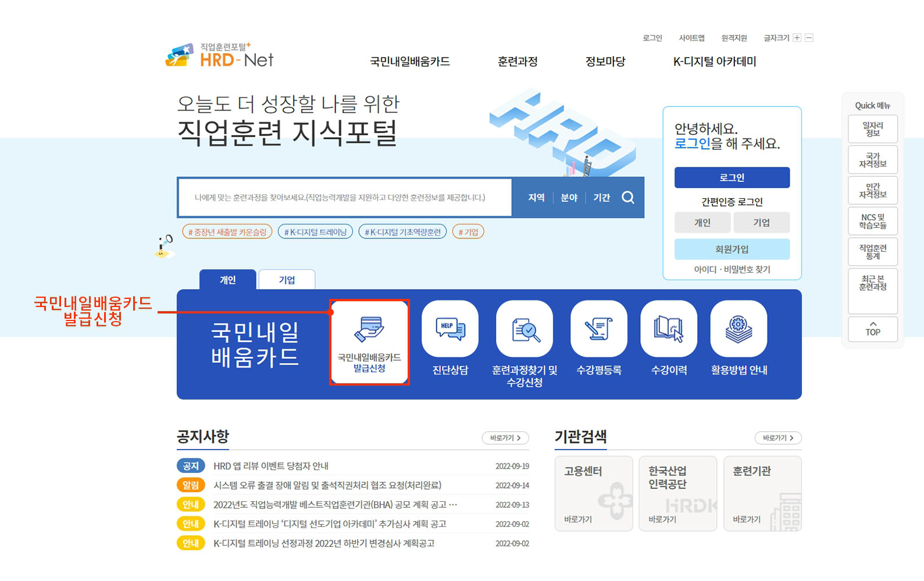Open Quick menu 최근 본 훈련과정

[x=873, y=291]
